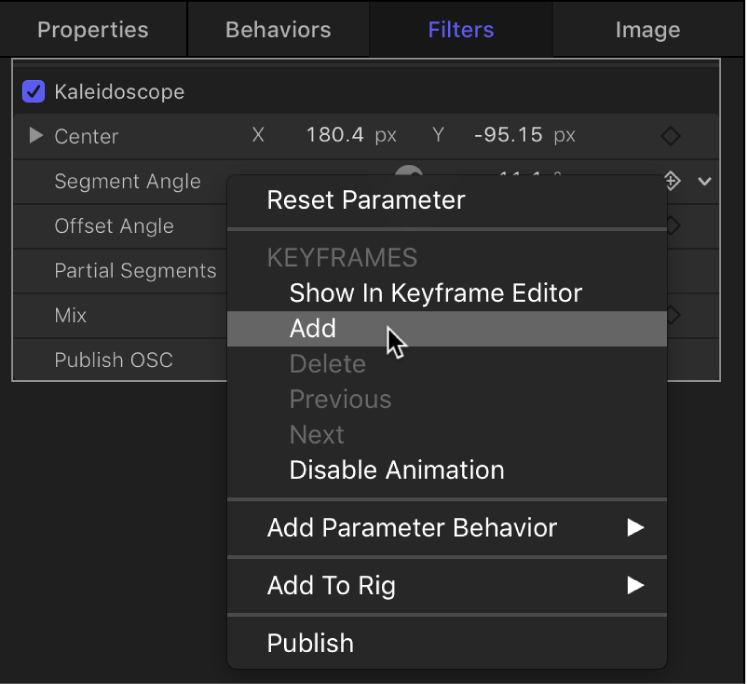This screenshot has width=747, height=684.
Task: Click Publish in the context menu
Action: pyautogui.click(x=310, y=643)
